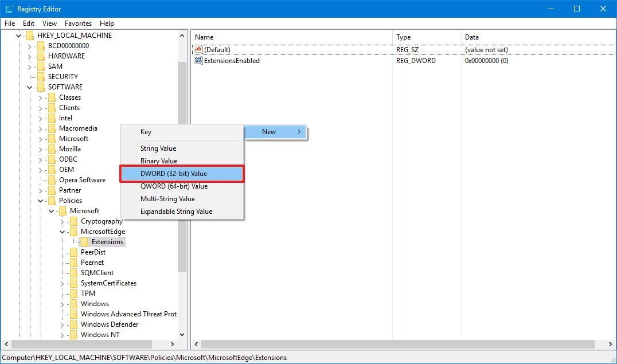The image size is (617, 364).
Task: Expand the Cryptography tree node
Action: (x=61, y=221)
